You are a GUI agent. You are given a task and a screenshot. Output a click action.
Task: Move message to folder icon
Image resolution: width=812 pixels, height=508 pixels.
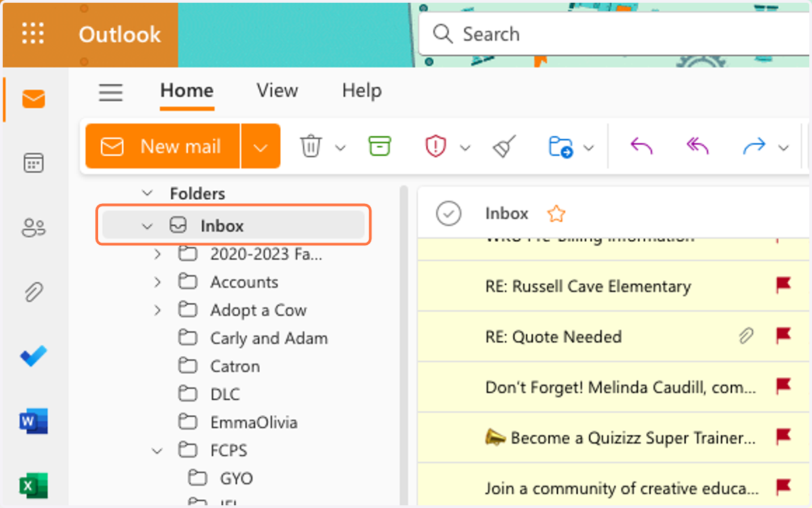pos(561,147)
